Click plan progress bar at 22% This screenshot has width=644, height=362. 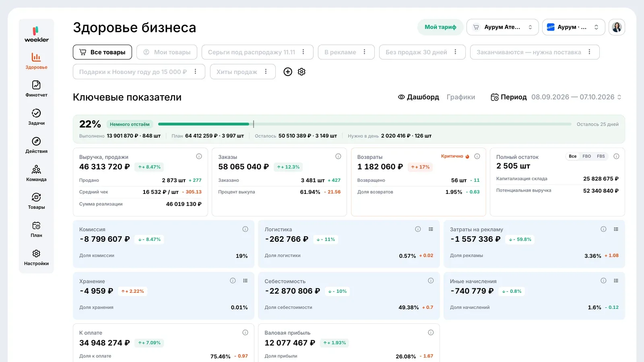pyautogui.click(x=365, y=124)
